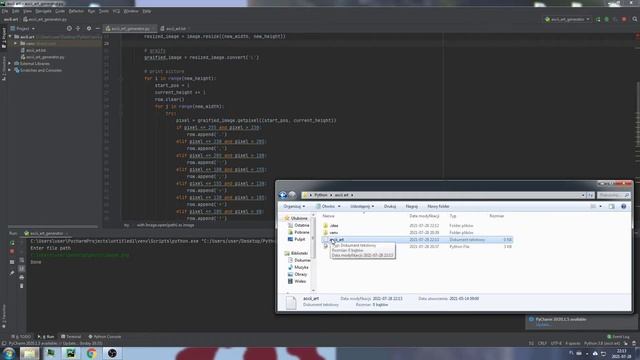Click the red Stop icon in top toolbar
The width and height of the screenshot is (640, 360).
[624, 19]
